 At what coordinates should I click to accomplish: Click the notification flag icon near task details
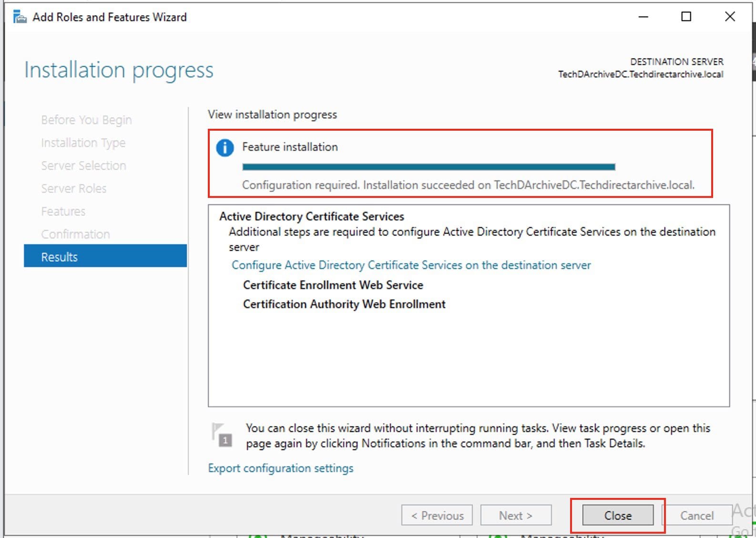coord(222,435)
